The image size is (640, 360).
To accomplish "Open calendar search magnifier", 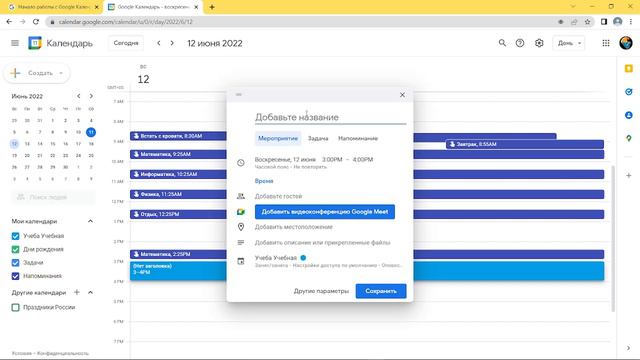I will (x=502, y=43).
